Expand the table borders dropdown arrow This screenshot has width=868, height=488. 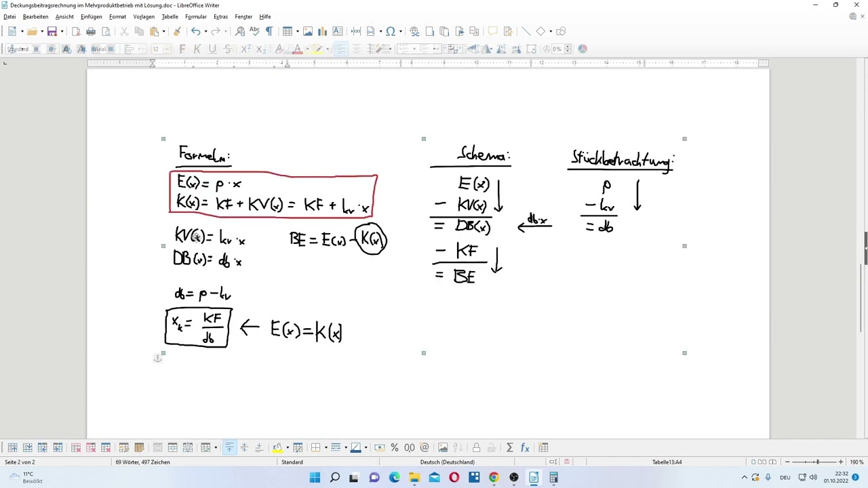pos(325,447)
